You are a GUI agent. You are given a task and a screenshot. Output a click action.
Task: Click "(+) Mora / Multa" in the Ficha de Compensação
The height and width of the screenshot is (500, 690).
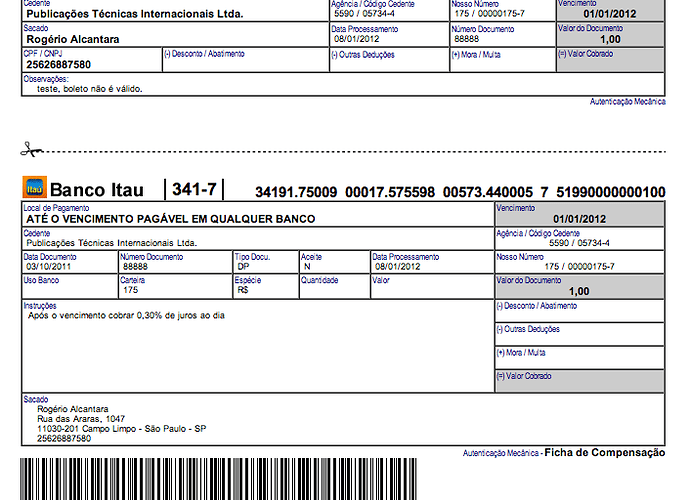[521, 353]
